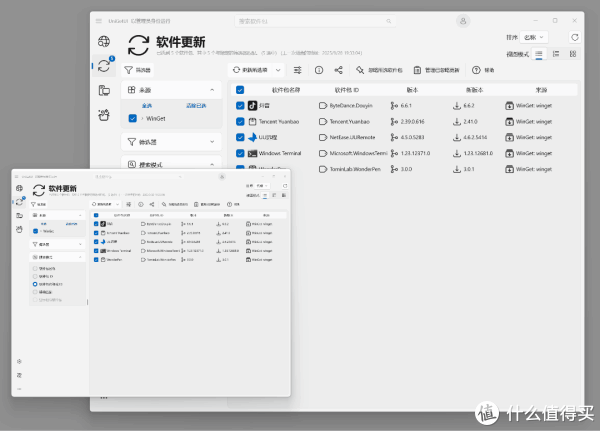Toggle the Windows Terminal package checkbox
Image resolution: width=600 pixels, height=431 pixels.
pos(240,153)
